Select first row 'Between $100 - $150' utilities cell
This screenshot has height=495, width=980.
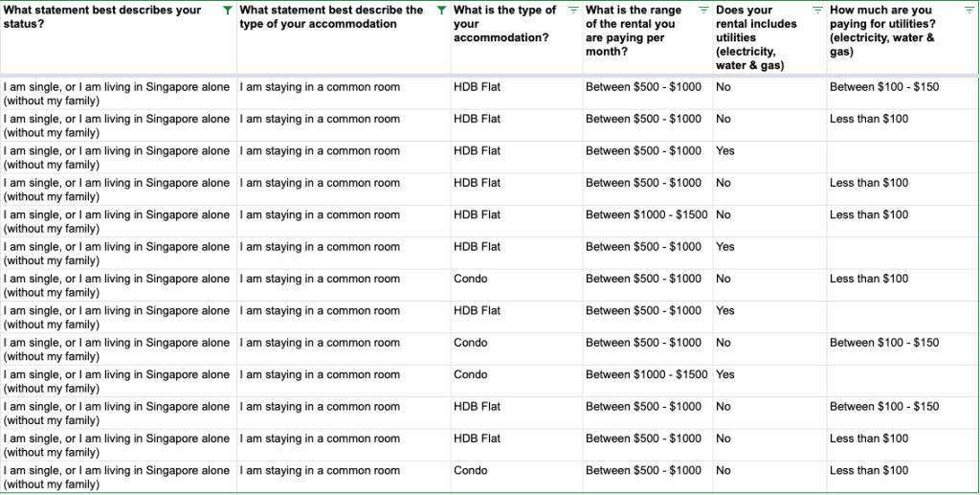point(902,94)
